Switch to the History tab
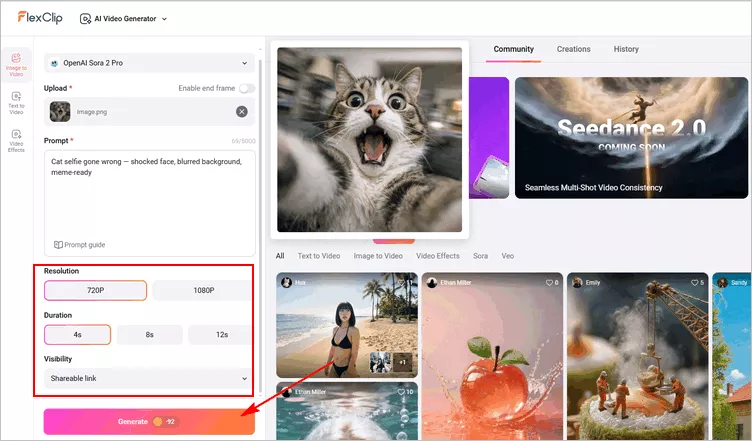This screenshot has height=441, width=752. (626, 49)
